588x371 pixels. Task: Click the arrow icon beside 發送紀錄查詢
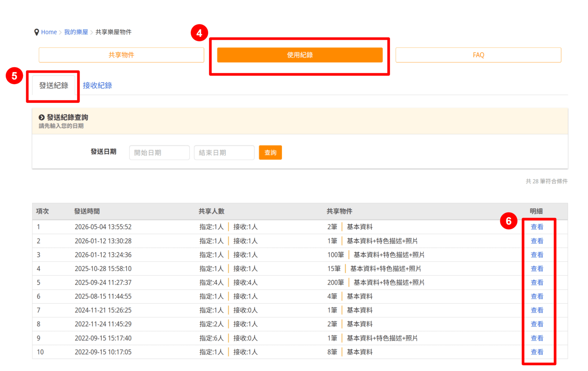click(x=42, y=117)
